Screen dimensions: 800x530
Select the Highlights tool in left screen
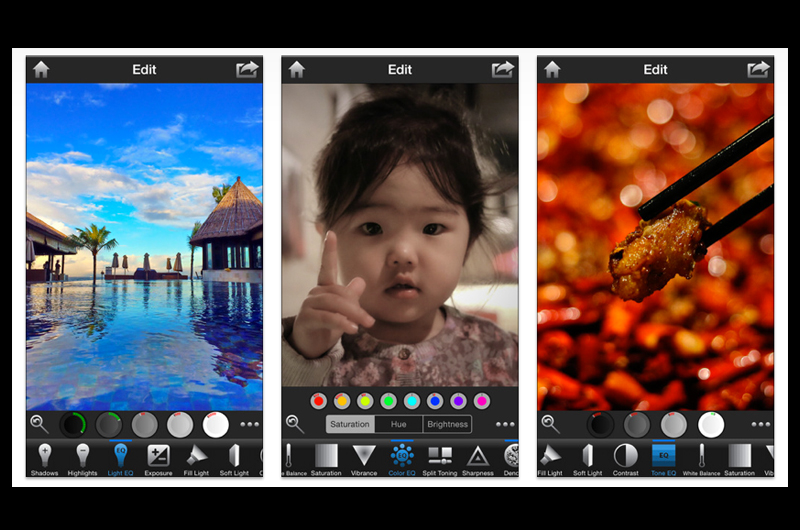(82, 460)
